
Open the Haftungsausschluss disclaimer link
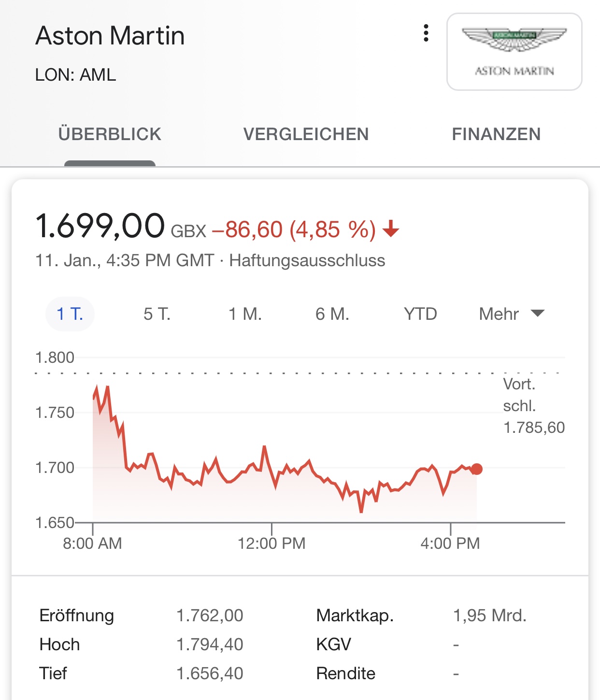coord(307,260)
